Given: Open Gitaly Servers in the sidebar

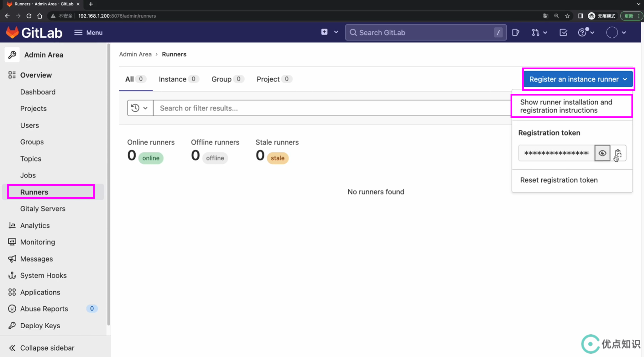Looking at the screenshot, I should 43,209.
